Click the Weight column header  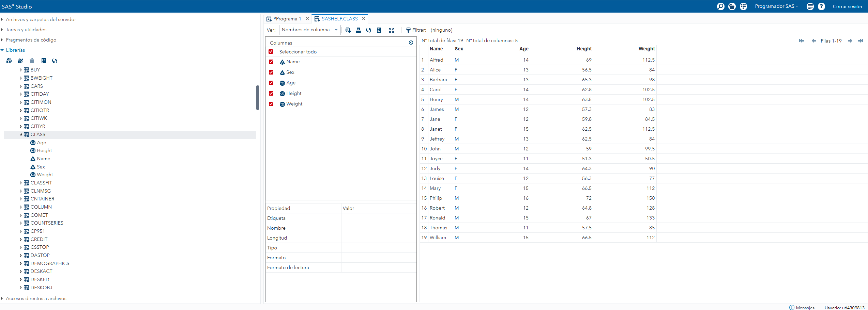click(x=646, y=49)
